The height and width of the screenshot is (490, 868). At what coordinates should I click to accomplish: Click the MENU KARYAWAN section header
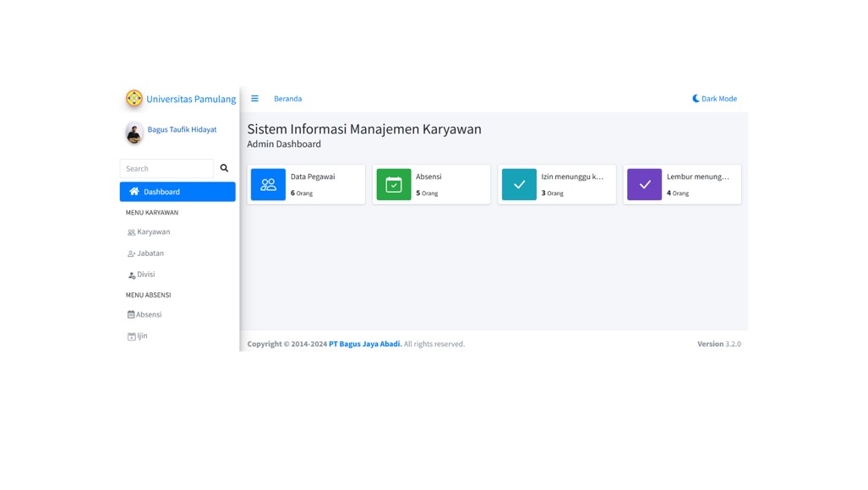(151, 212)
